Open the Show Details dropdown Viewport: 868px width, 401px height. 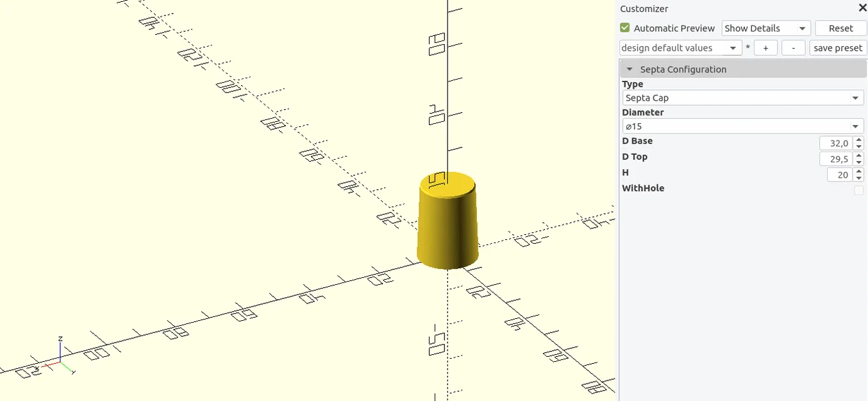tap(765, 28)
